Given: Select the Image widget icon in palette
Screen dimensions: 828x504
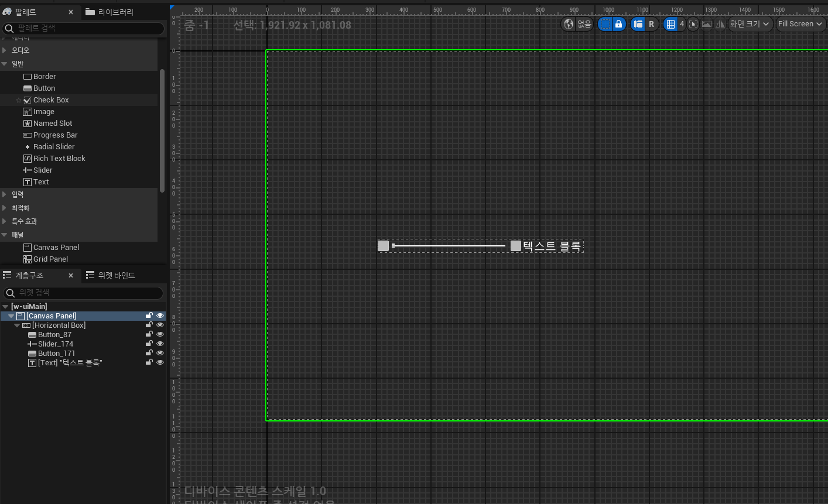Looking at the screenshot, I should [x=27, y=112].
